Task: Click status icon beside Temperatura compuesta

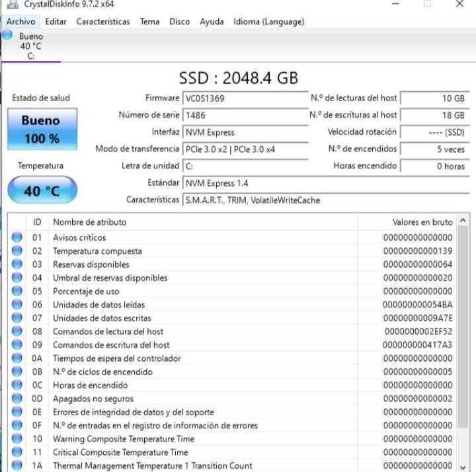Action: pos(17,251)
